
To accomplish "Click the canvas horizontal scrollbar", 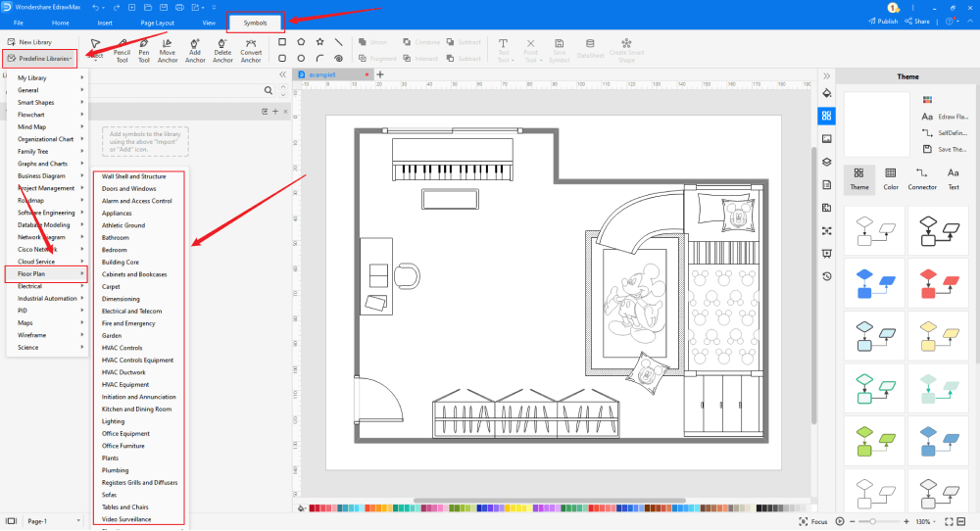I will click(550, 501).
